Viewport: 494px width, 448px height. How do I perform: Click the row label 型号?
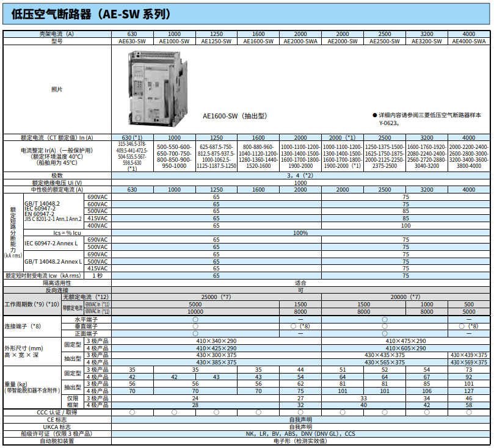tap(57, 42)
